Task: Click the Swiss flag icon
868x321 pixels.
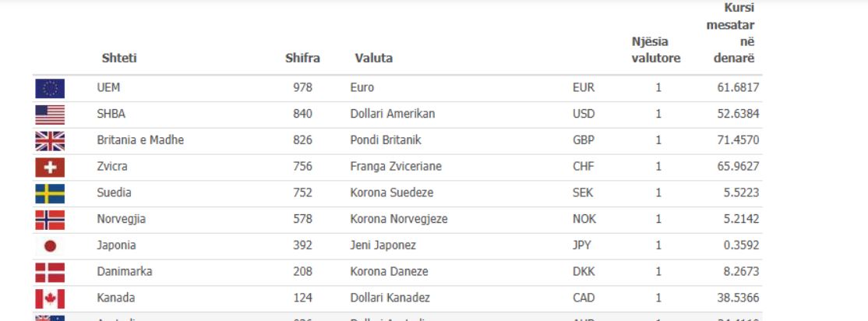Action: (50, 168)
